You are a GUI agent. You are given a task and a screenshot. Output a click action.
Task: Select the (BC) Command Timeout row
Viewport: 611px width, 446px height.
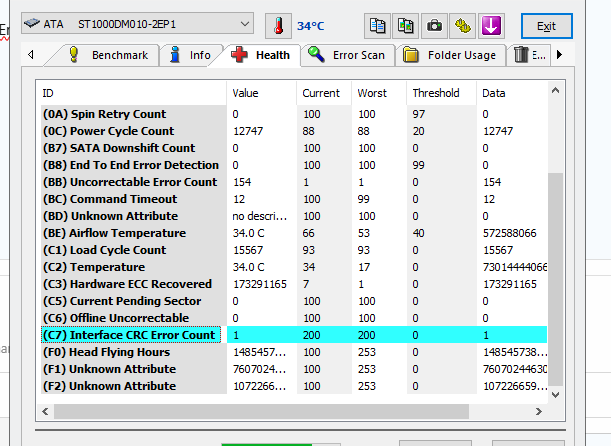click(294, 199)
